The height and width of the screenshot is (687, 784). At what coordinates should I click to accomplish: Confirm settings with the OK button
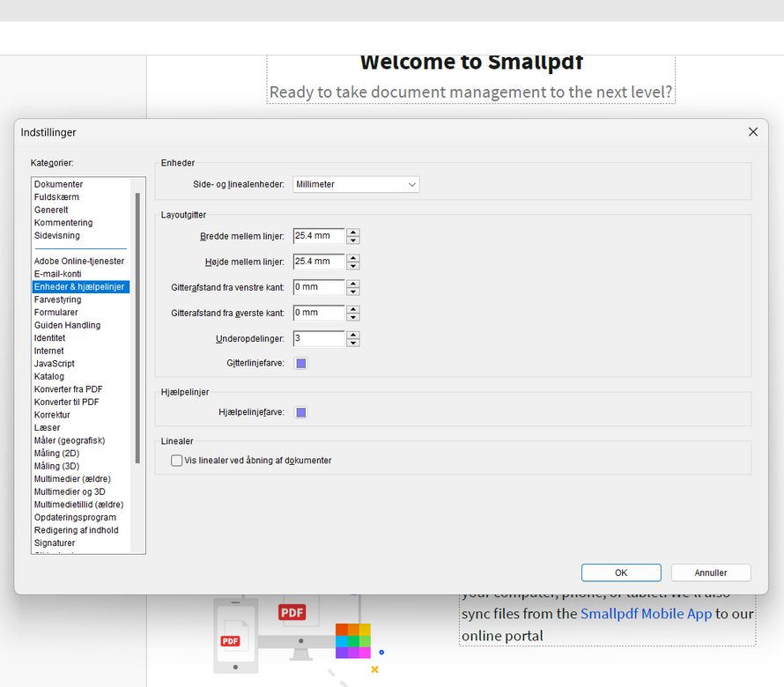click(621, 572)
